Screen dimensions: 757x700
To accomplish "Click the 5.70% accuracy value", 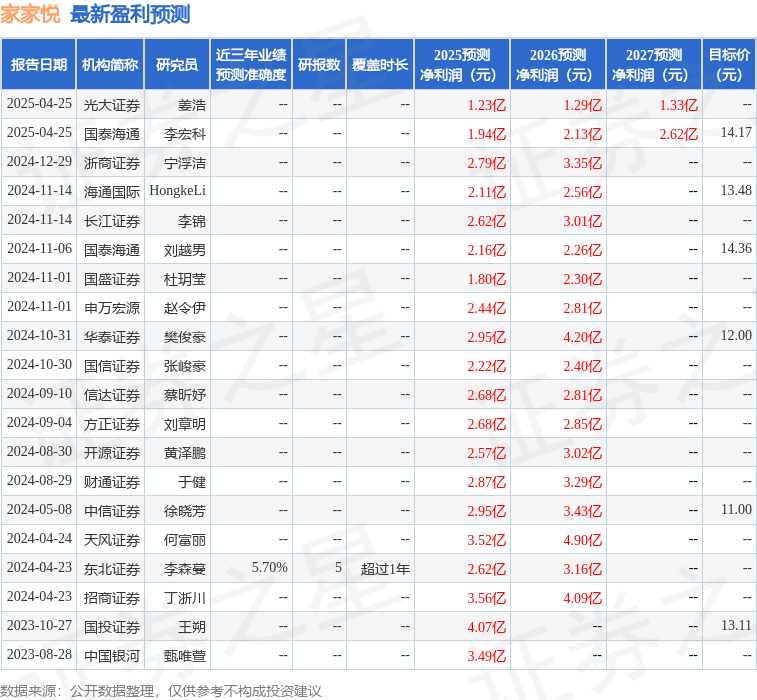I will coord(269,567).
